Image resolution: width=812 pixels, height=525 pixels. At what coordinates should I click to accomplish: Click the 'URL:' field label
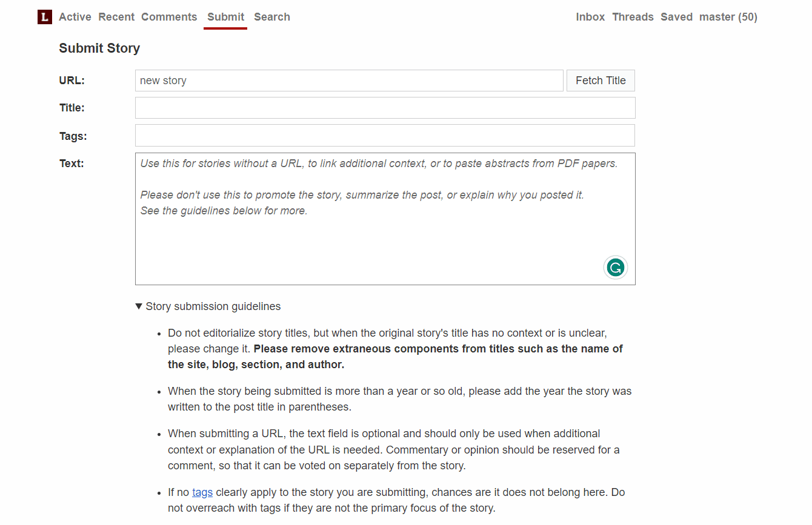pyautogui.click(x=72, y=81)
